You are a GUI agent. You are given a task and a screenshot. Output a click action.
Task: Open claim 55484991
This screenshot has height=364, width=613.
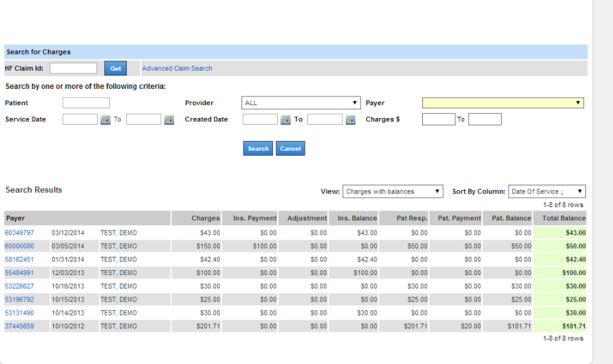[20, 272]
